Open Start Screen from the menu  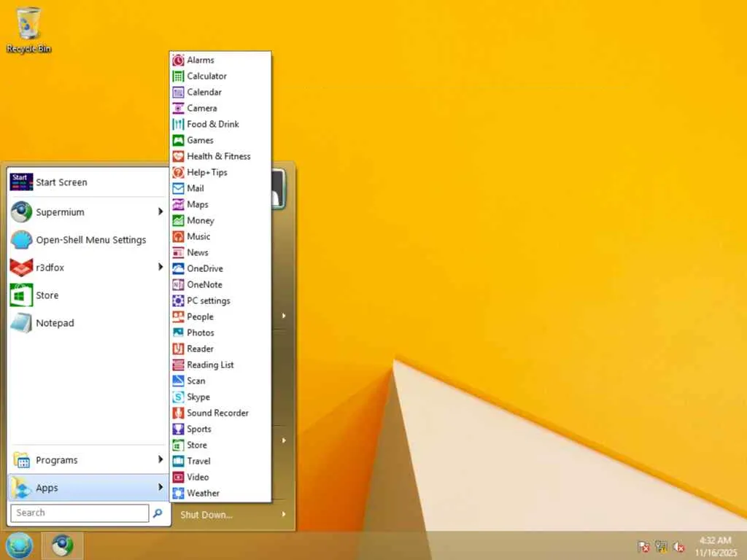pos(88,182)
